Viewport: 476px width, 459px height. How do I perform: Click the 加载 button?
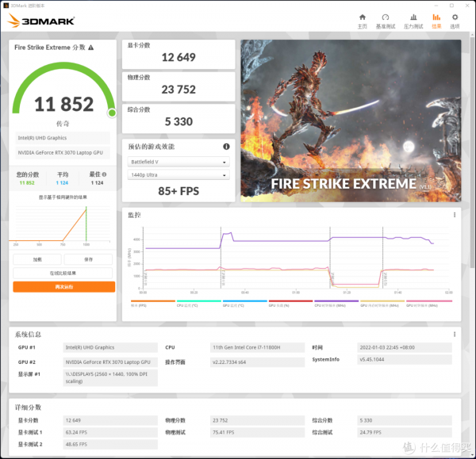coord(37,260)
